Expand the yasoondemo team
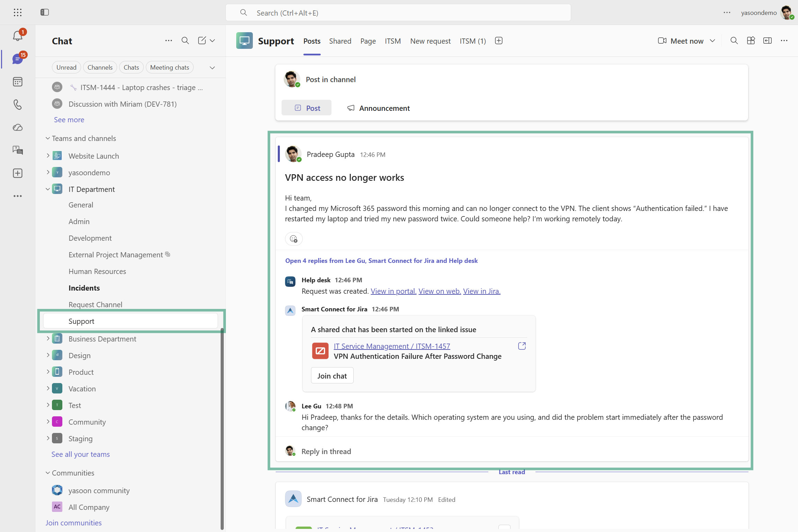 pos(48,172)
